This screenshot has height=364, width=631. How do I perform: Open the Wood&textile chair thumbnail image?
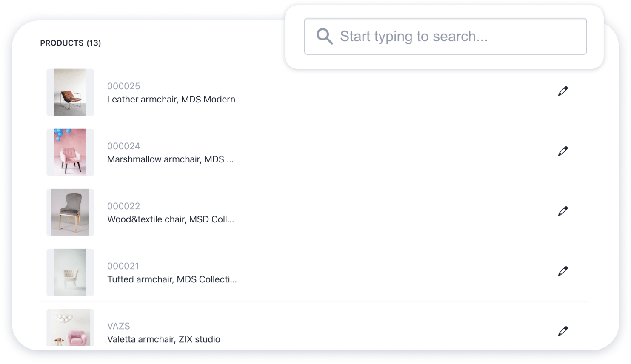pos(70,212)
